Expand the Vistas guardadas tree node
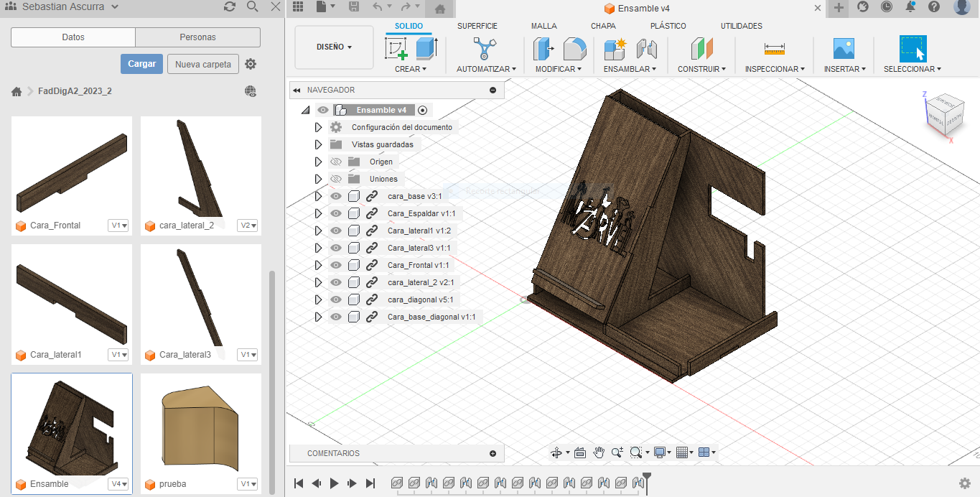The height and width of the screenshot is (497, 980). (x=318, y=144)
